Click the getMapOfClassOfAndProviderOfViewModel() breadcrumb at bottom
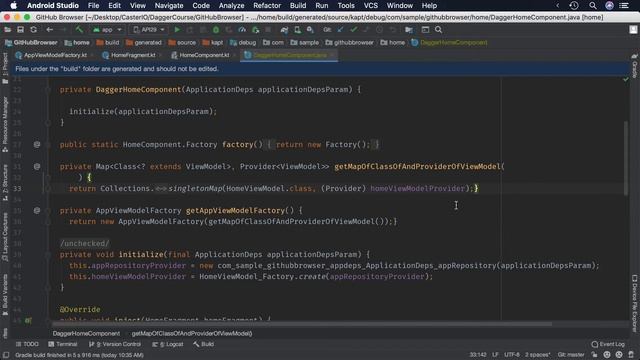 (x=192, y=333)
